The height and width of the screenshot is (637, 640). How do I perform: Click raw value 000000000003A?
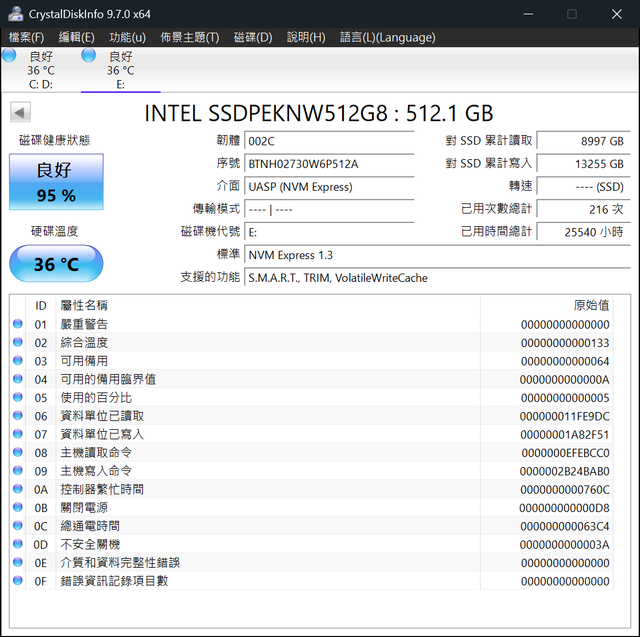[564, 544]
